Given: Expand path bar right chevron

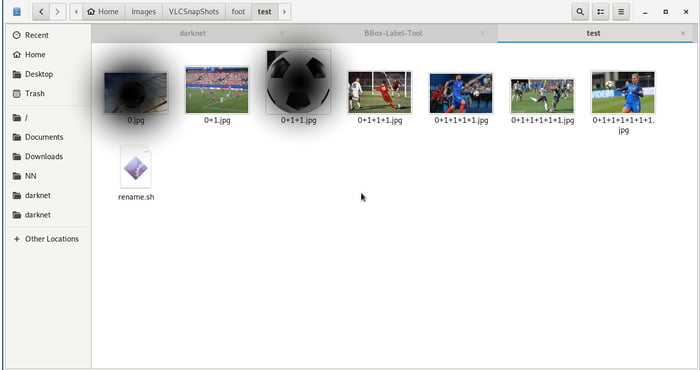Looking at the screenshot, I should tap(284, 12).
